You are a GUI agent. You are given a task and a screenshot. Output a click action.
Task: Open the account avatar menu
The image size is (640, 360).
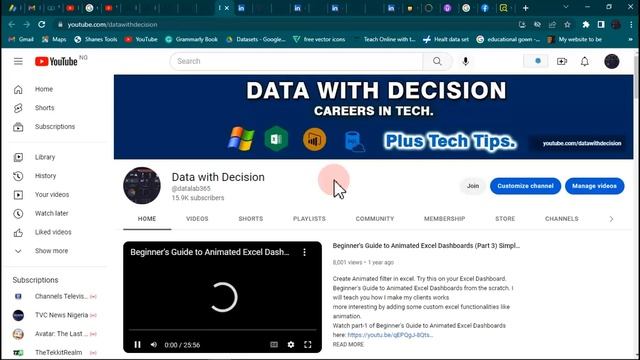tap(611, 61)
